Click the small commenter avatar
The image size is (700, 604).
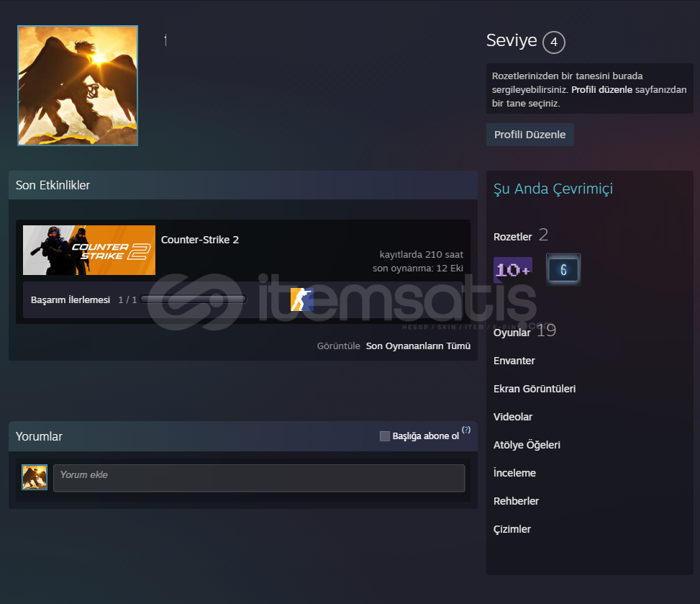click(35, 477)
